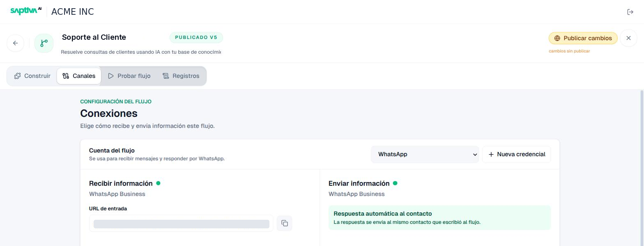Click the Enviar información heading
This screenshot has height=246, width=644.
click(x=359, y=183)
